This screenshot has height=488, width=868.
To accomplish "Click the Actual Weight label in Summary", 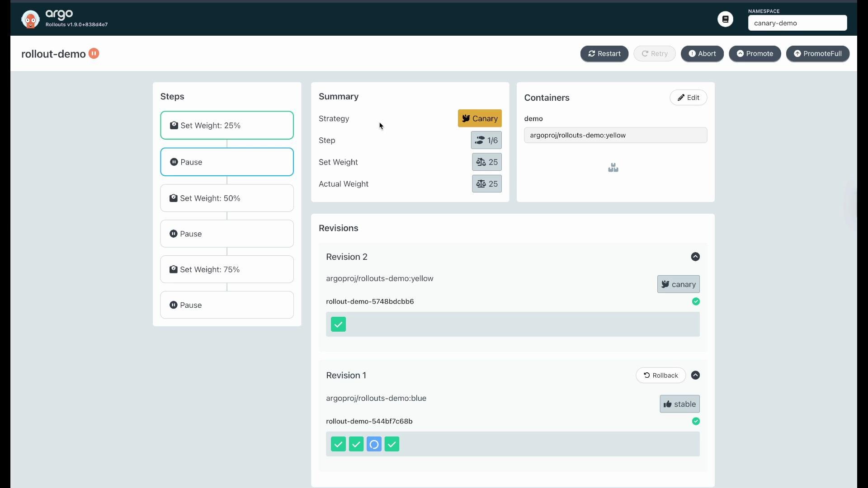I will [344, 184].
